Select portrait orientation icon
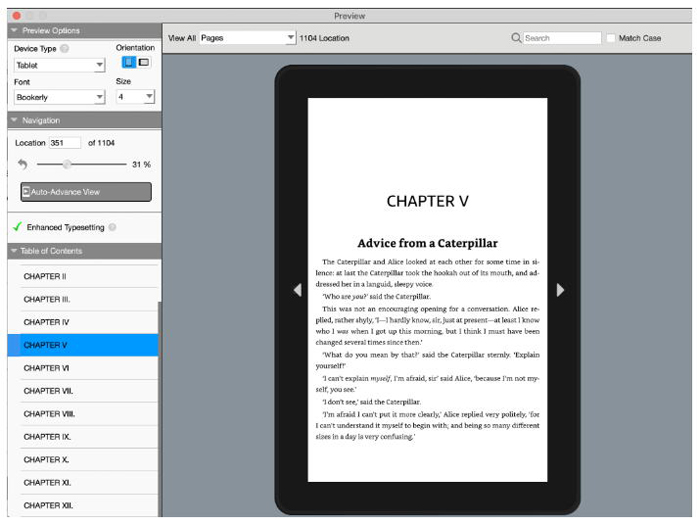 point(129,62)
